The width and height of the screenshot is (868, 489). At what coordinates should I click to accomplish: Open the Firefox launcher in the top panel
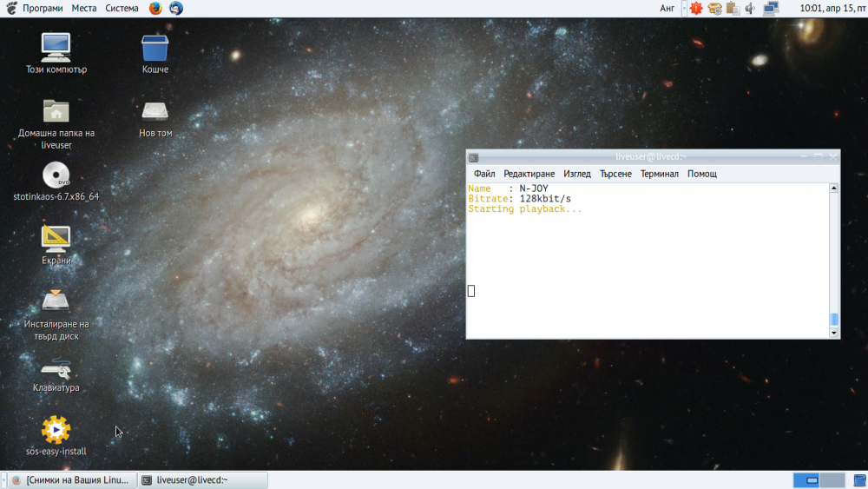[155, 9]
